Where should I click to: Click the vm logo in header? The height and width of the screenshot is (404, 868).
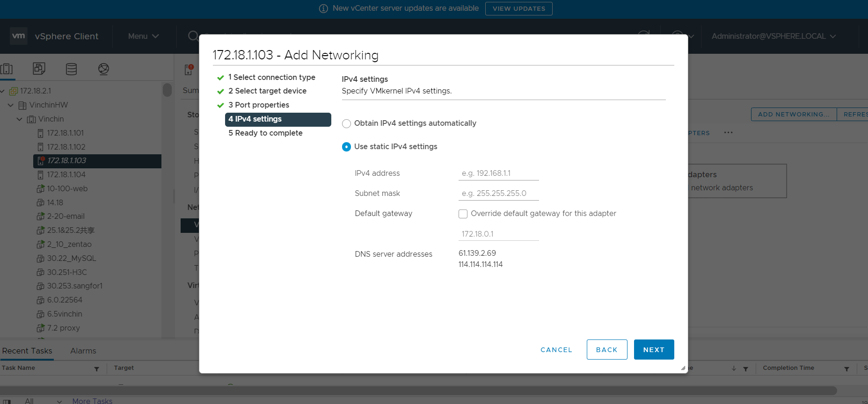pyautogui.click(x=19, y=36)
